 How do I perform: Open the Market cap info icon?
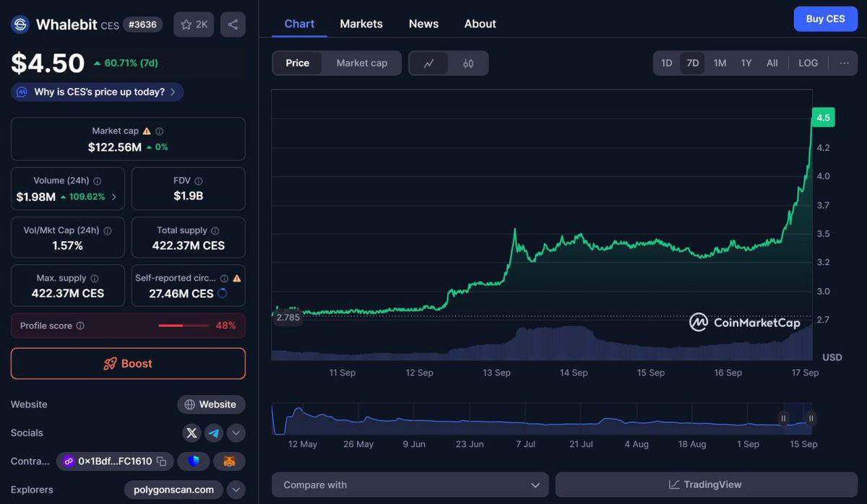click(160, 131)
